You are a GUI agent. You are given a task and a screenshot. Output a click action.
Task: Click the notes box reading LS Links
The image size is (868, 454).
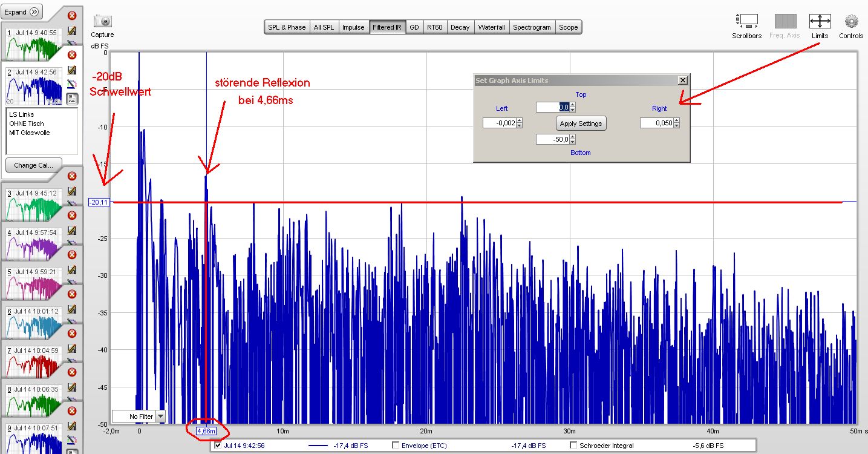click(42, 131)
